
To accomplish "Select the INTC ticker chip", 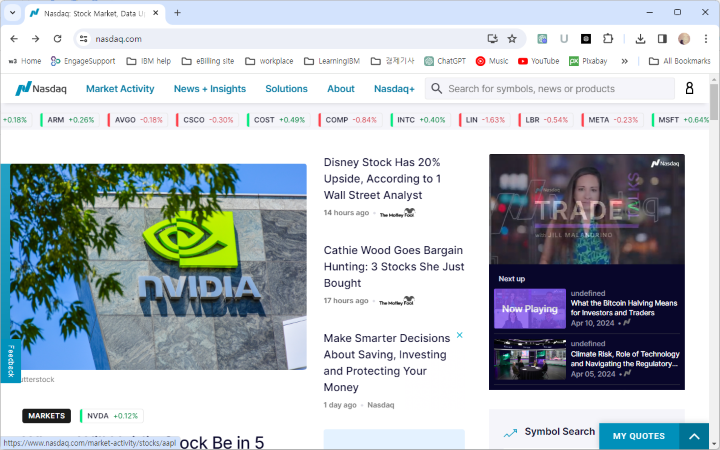I will (420, 120).
